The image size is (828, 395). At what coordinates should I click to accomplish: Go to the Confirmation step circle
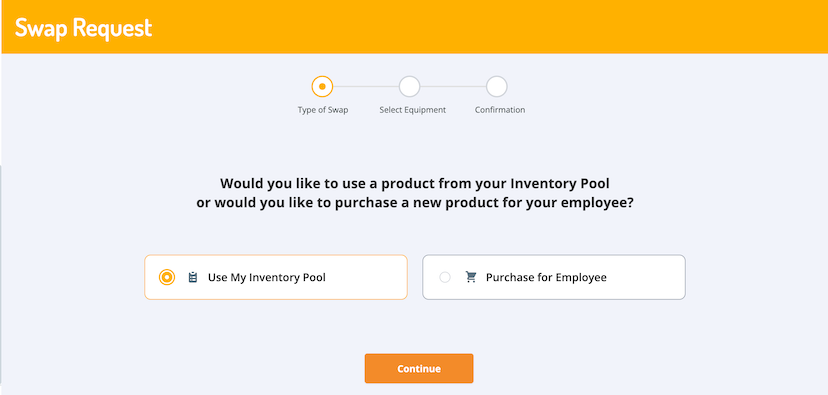coord(496,87)
